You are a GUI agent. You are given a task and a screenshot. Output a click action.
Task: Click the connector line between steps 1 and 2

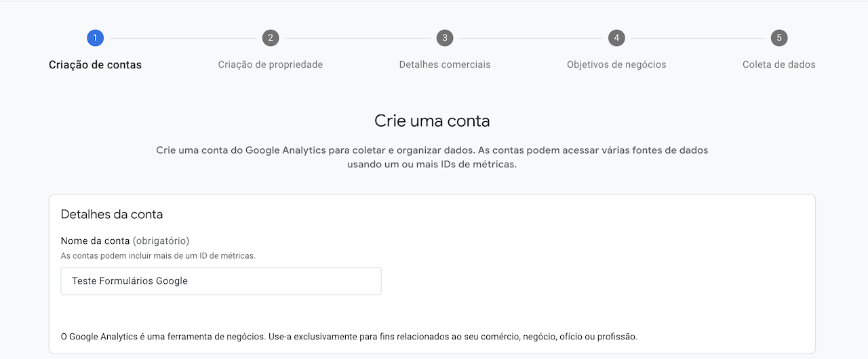tap(183, 38)
